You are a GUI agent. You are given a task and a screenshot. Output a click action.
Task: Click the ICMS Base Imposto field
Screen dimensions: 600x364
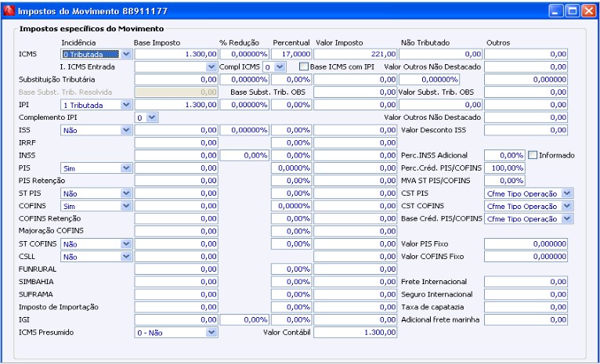click(x=176, y=54)
